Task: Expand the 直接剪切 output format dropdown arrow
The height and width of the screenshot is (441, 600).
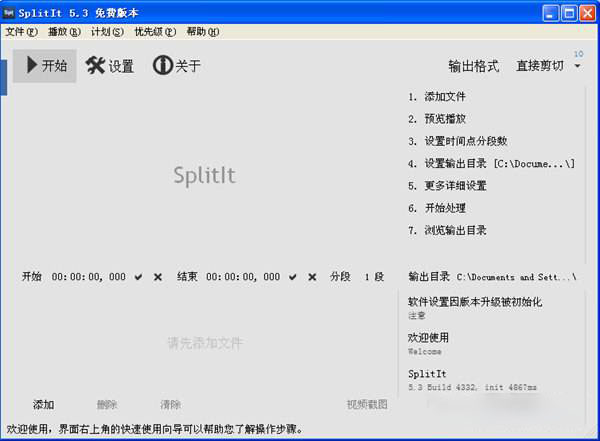Action: coord(577,66)
